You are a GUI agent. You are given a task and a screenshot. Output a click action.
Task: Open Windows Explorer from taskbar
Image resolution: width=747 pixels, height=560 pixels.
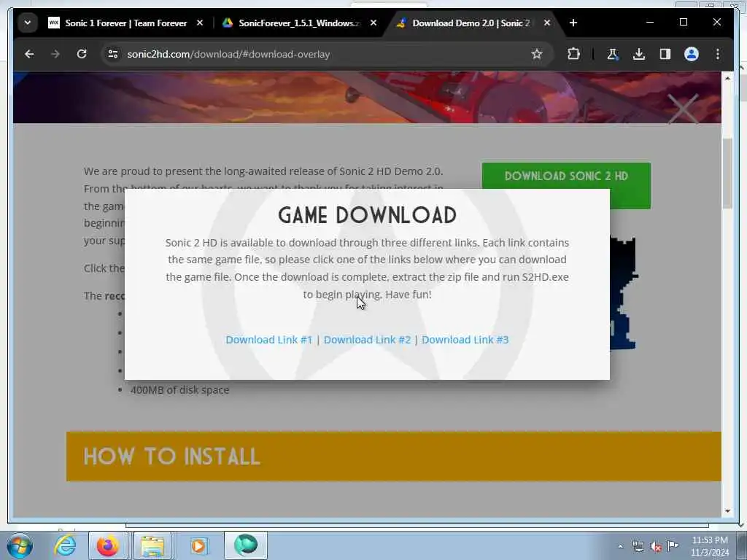pos(152,545)
